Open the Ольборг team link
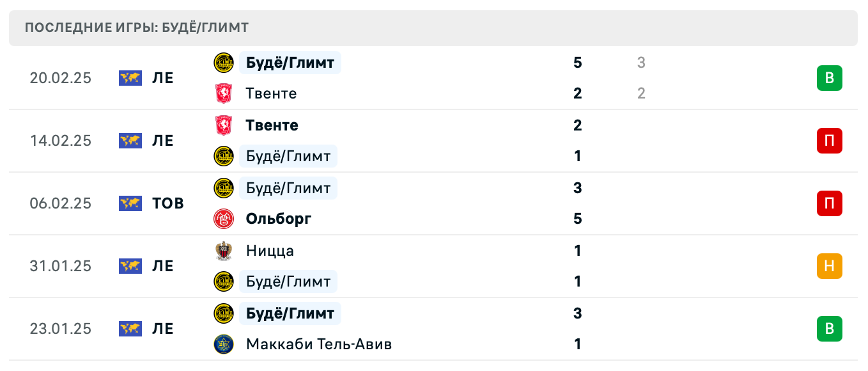 pyautogui.click(x=278, y=219)
